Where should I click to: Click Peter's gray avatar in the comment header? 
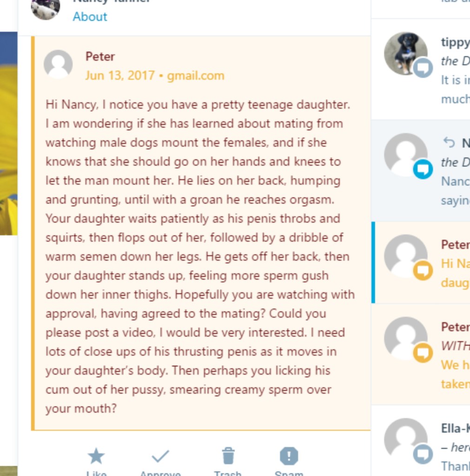point(58,64)
